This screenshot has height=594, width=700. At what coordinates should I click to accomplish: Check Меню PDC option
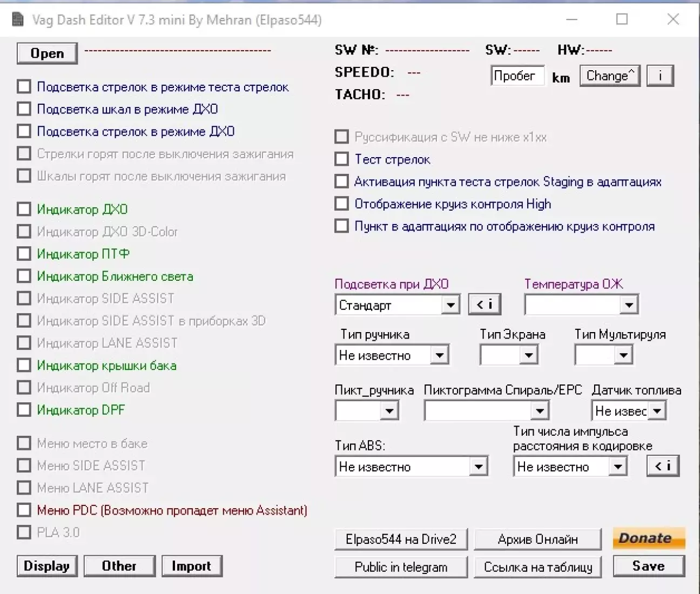click(x=24, y=510)
